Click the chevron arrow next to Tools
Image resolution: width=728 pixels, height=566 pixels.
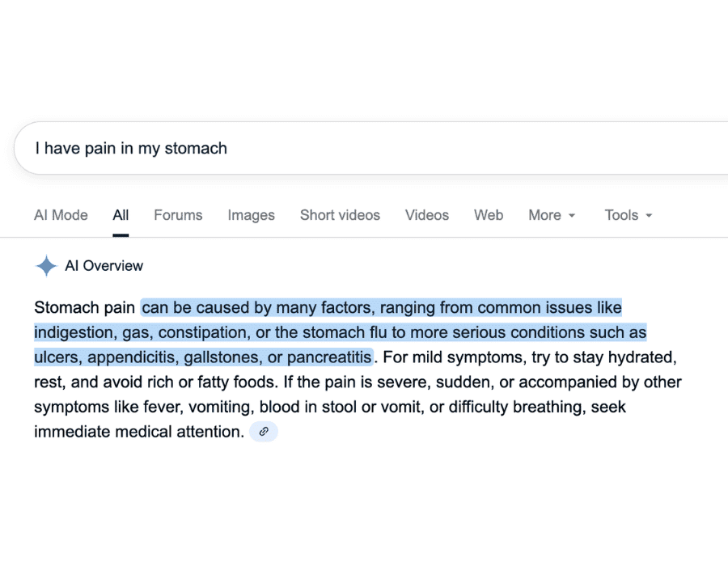tap(650, 215)
